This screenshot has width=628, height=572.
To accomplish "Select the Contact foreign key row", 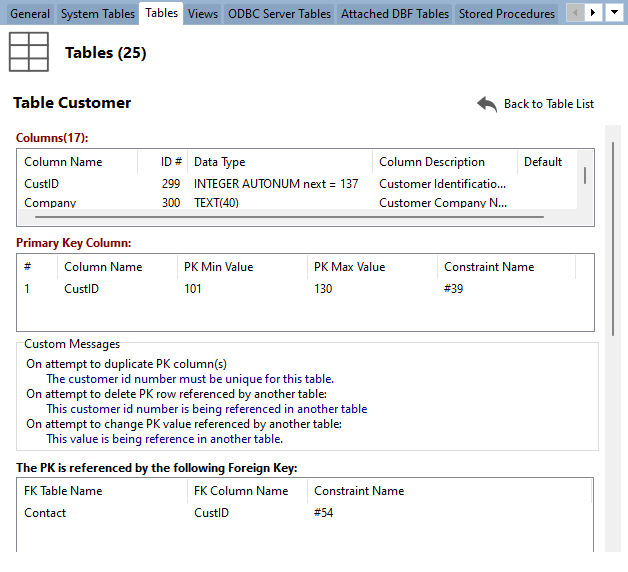I will [304, 513].
